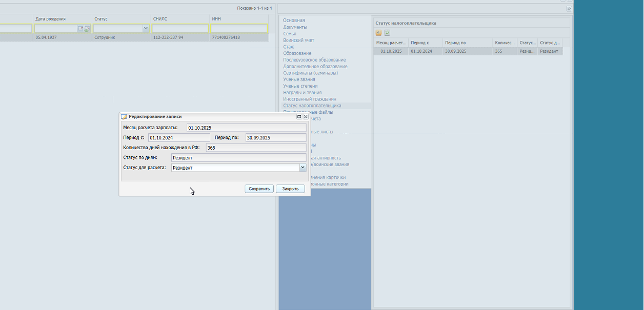Open the Основная section
This screenshot has height=310, width=644.
294,20
